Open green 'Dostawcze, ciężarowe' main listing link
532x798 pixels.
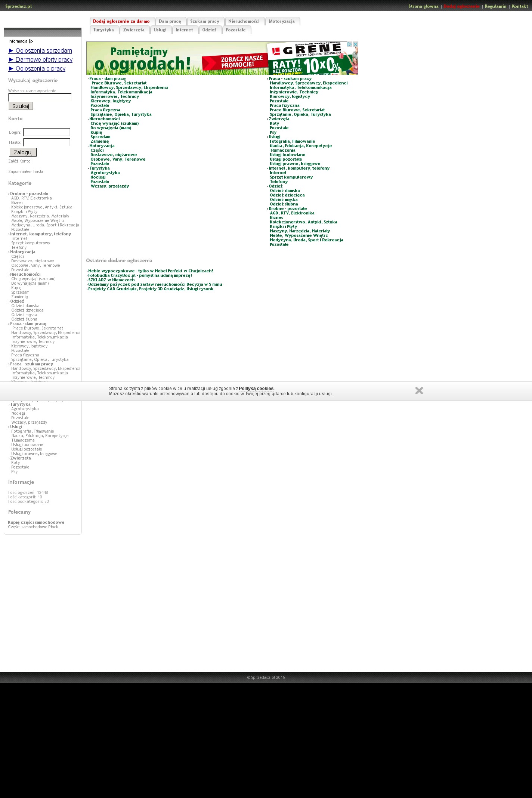pyautogui.click(x=114, y=155)
